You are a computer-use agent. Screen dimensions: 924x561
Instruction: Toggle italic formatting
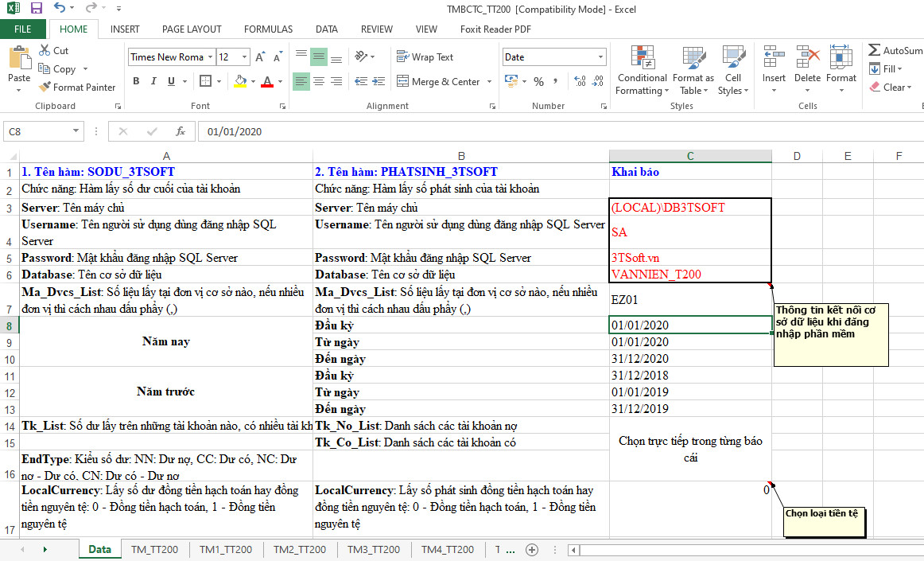point(153,81)
